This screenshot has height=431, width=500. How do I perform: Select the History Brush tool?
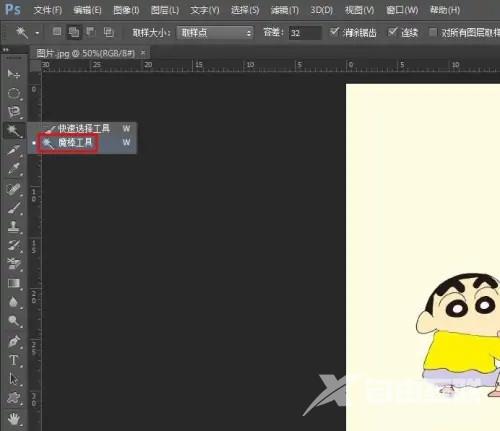tap(14, 246)
